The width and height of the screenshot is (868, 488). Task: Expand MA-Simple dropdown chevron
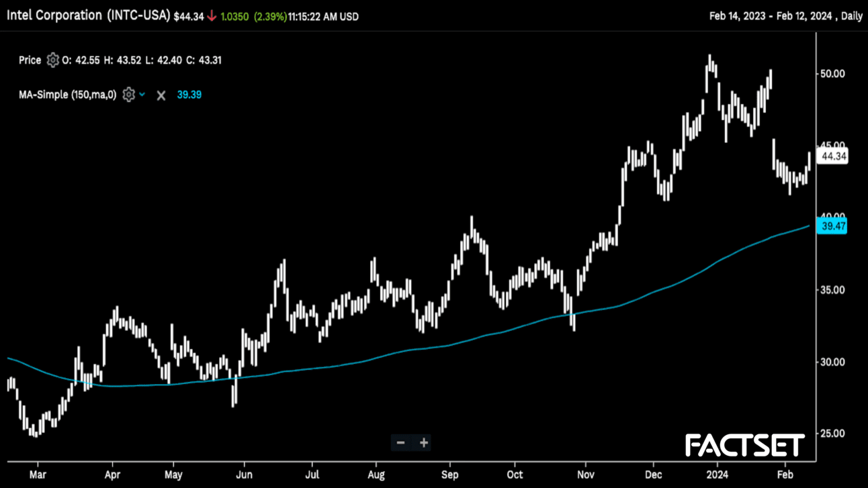click(142, 95)
